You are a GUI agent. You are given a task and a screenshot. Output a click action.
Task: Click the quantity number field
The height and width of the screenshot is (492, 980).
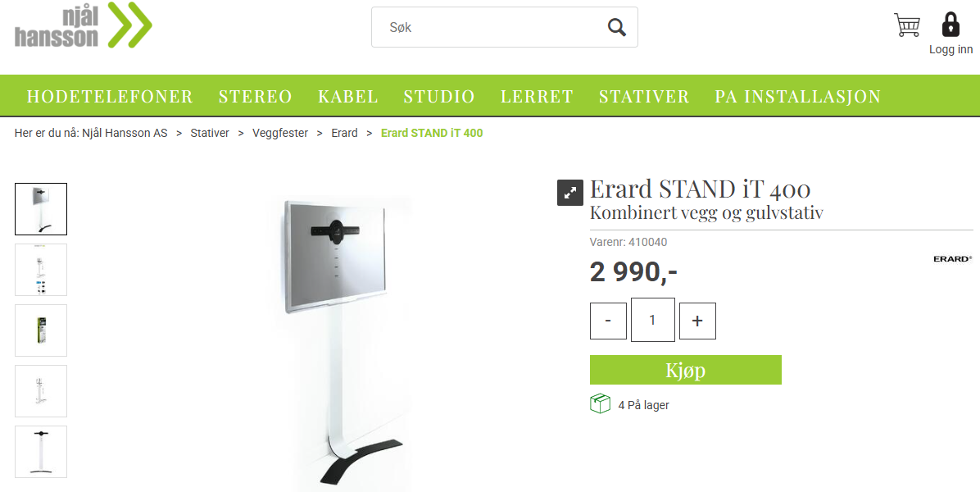(652, 320)
